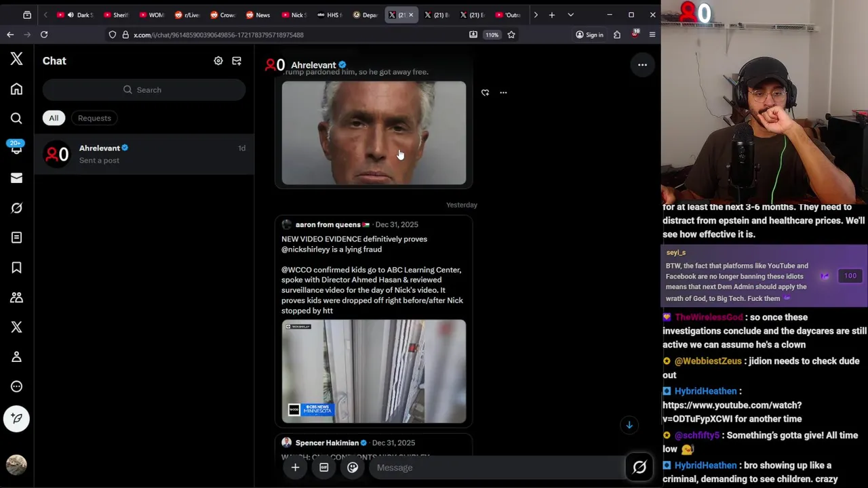Image resolution: width=868 pixels, height=488 pixels.
Task: Switch to the Dark S YouTube tab
Action: point(75,15)
